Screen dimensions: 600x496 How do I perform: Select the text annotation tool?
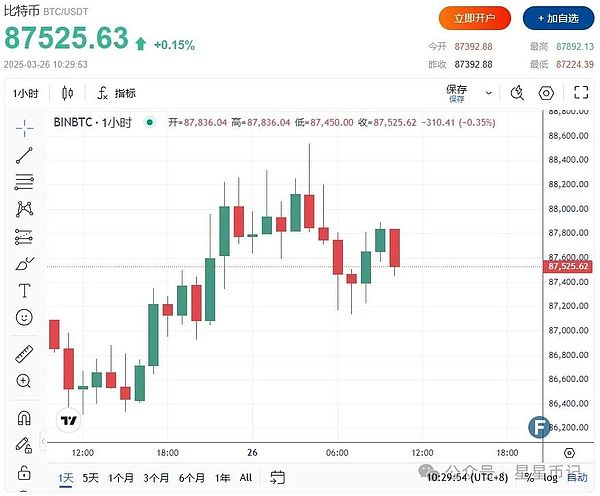point(24,291)
